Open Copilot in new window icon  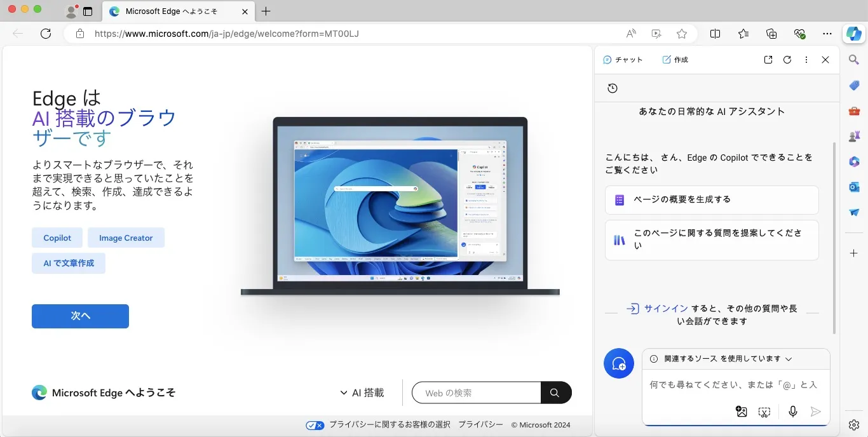point(768,60)
